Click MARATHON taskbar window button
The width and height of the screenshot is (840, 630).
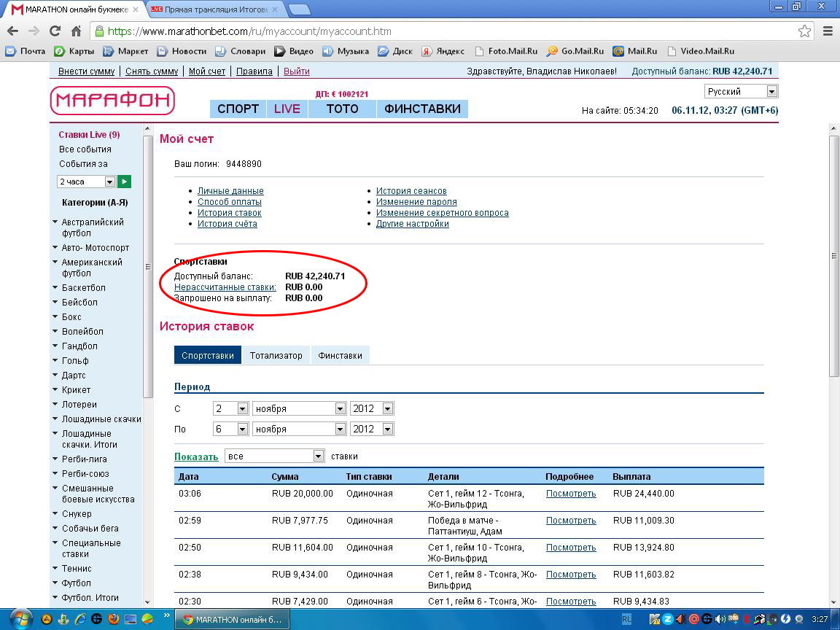point(232,619)
